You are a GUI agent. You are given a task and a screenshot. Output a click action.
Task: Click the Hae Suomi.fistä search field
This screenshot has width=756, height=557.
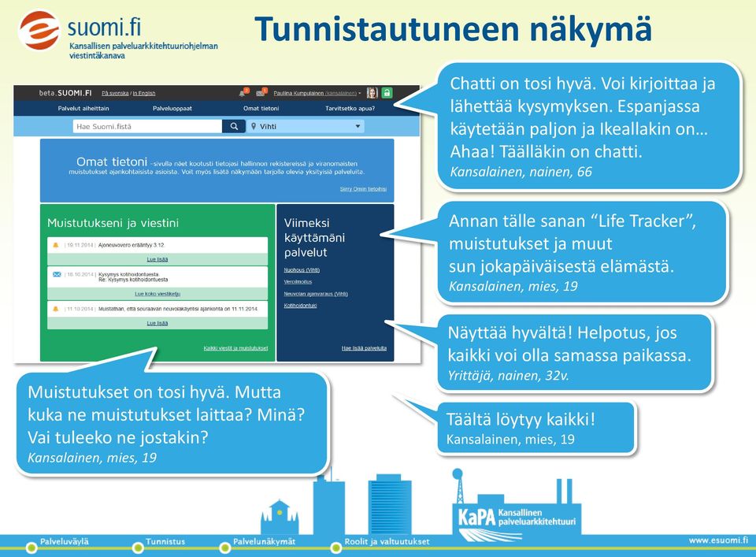[x=147, y=126]
